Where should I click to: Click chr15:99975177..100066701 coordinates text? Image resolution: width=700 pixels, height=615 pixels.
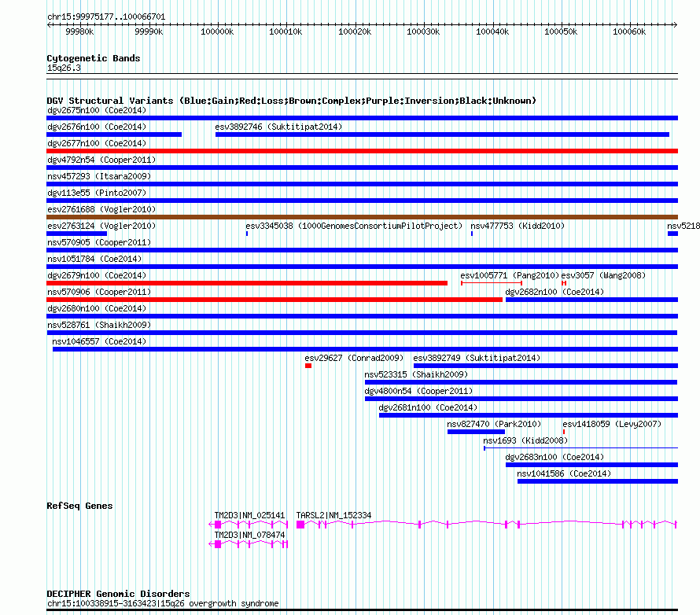[x=106, y=17]
